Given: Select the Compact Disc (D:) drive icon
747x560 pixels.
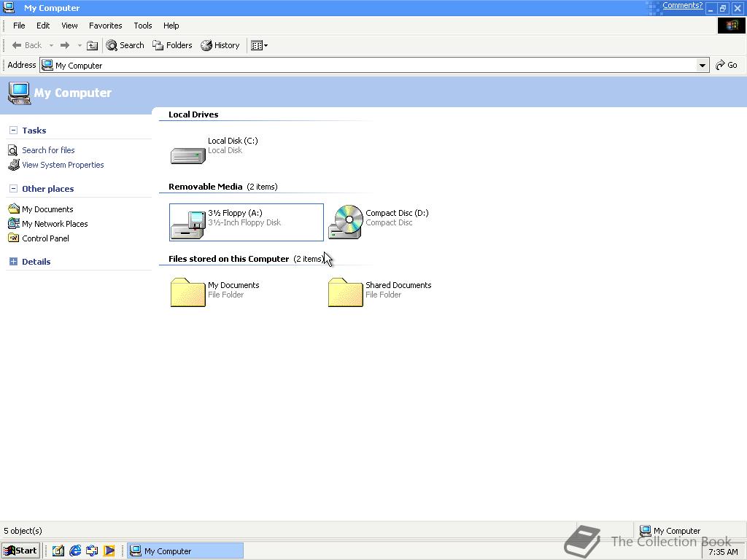Looking at the screenshot, I should click(346, 222).
